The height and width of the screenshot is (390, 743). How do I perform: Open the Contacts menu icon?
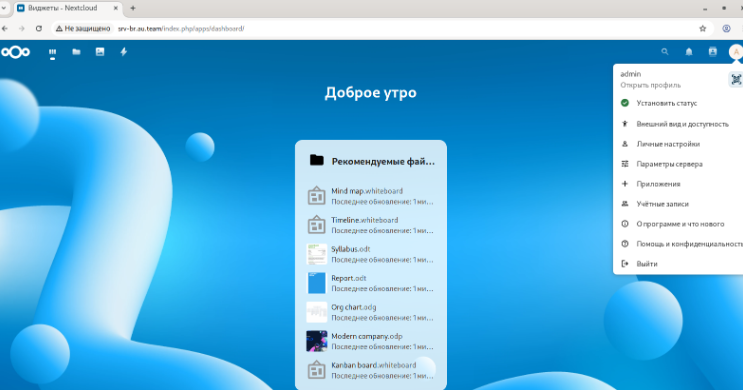713,52
